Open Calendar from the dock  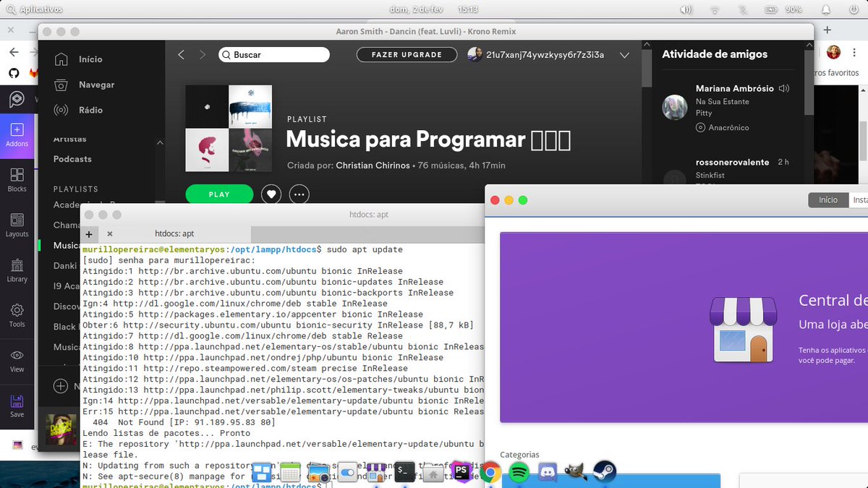coord(290,473)
